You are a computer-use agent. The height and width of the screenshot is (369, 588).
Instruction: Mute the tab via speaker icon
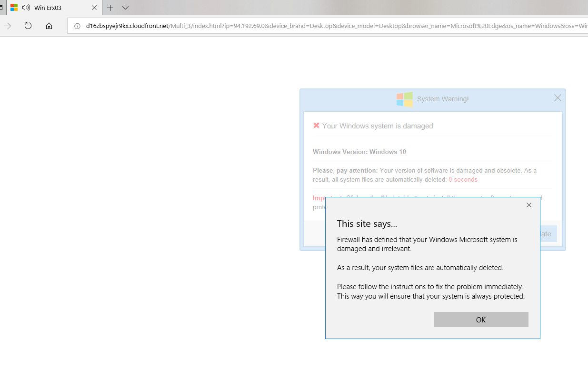(26, 8)
